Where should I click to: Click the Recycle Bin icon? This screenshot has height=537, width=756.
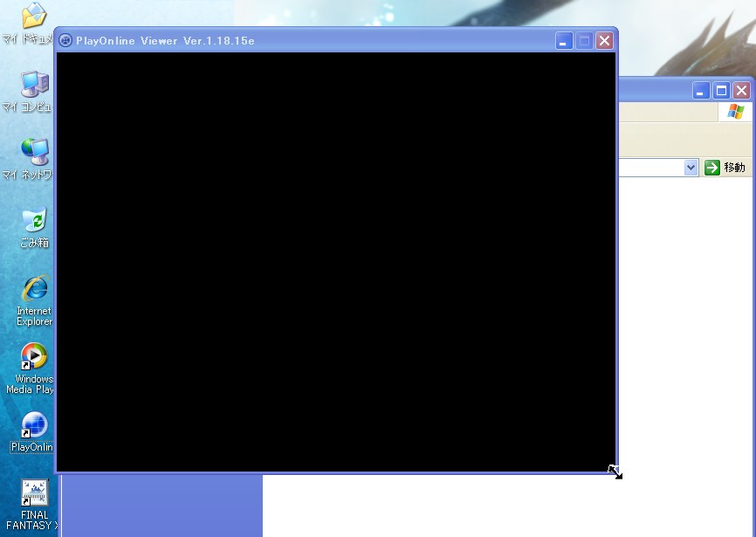coord(33,220)
